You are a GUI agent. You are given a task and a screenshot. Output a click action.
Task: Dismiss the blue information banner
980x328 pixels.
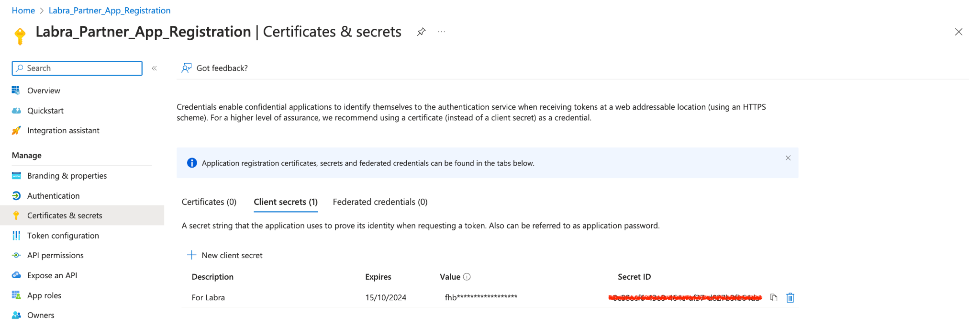pyautogui.click(x=788, y=158)
